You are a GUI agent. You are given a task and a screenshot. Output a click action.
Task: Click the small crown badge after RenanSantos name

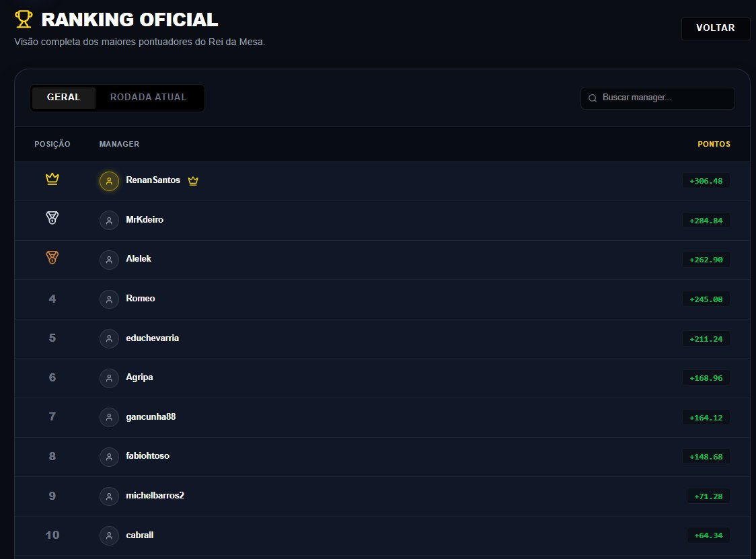tap(193, 181)
